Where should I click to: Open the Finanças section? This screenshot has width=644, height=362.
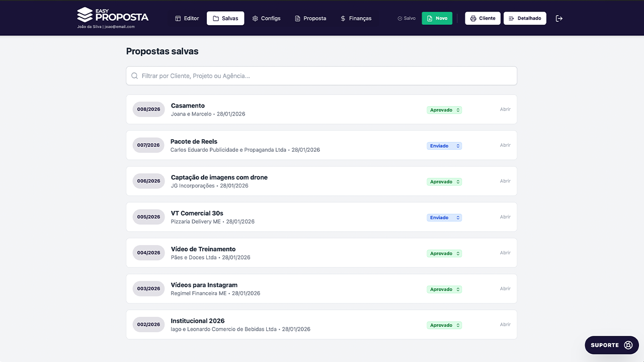(356, 19)
